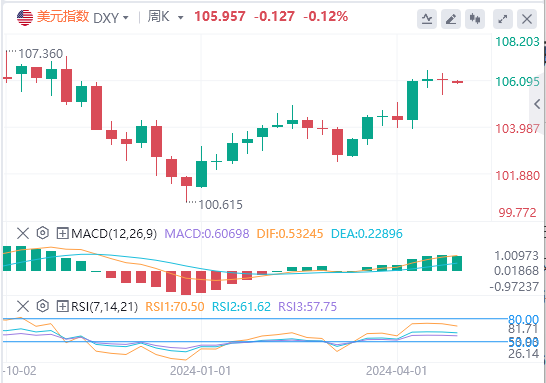Switch chart style via candlestick icon
The image size is (546, 383).
point(475,19)
